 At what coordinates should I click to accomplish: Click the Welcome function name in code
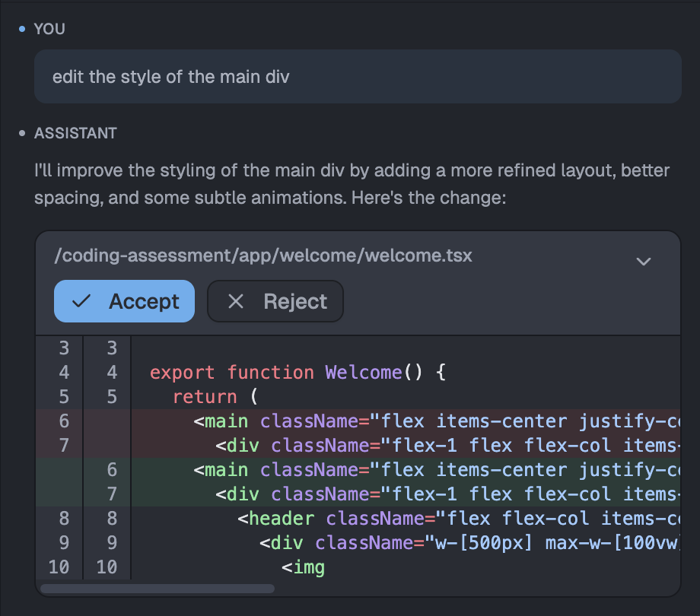[x=363, y=373]
